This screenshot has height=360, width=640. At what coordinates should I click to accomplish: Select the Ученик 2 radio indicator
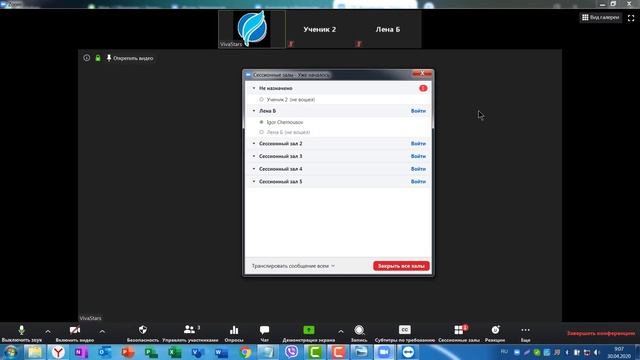coord(262,100)
